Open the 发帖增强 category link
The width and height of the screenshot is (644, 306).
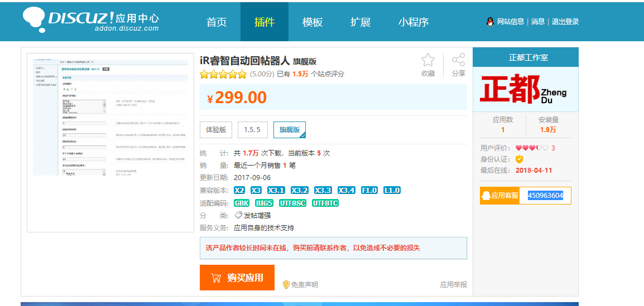tap(257, 215)
